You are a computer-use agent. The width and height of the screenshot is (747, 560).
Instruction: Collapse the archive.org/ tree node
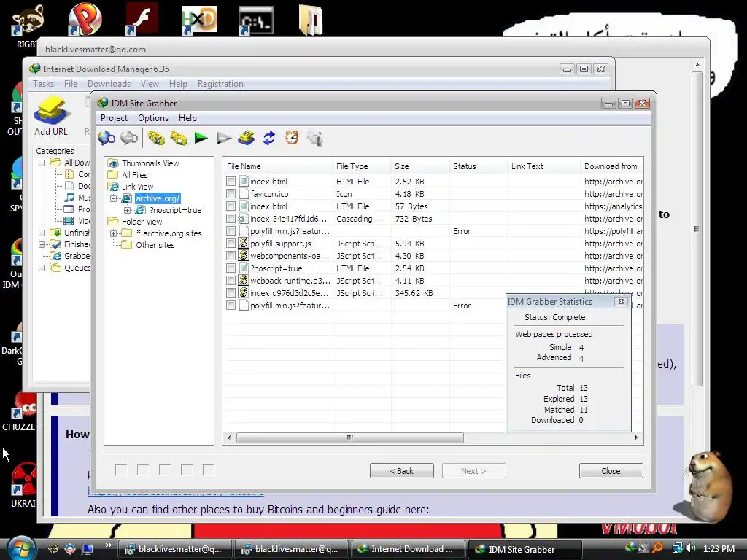113,198
